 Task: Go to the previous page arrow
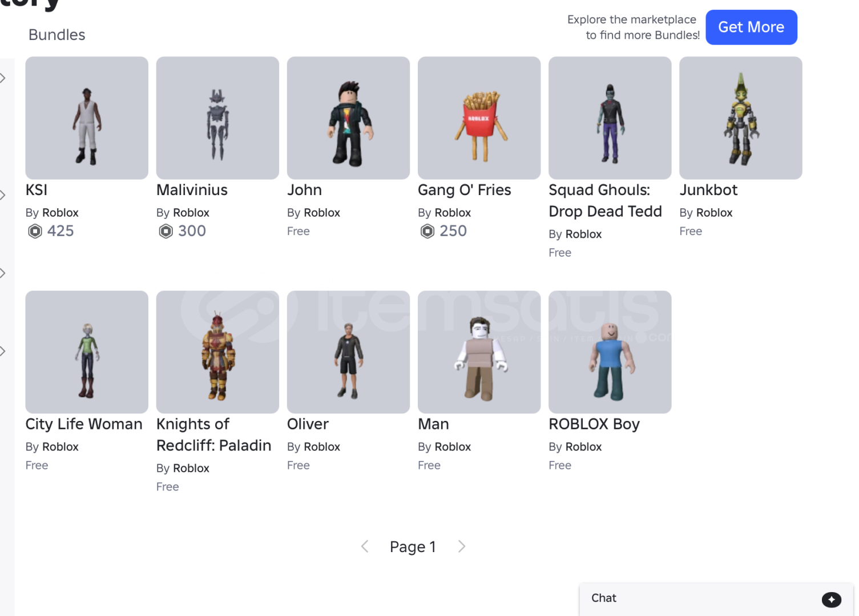tap(365, 546)
